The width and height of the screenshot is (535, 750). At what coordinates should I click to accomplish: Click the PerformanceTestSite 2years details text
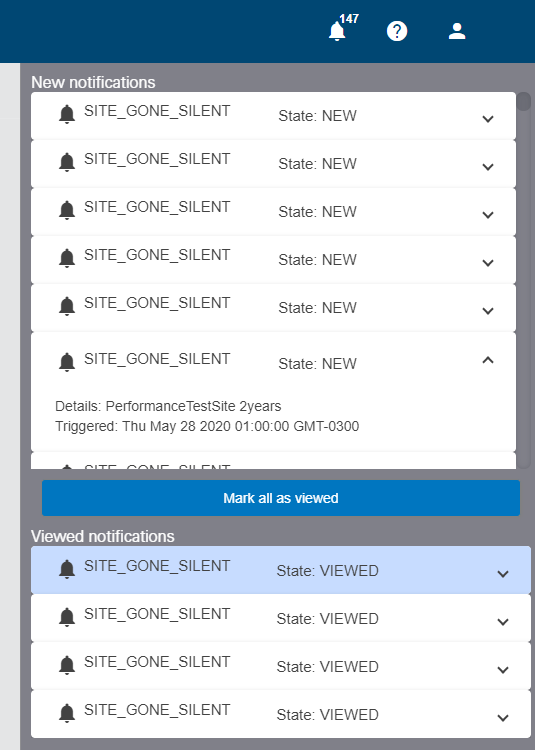(193, 406)
